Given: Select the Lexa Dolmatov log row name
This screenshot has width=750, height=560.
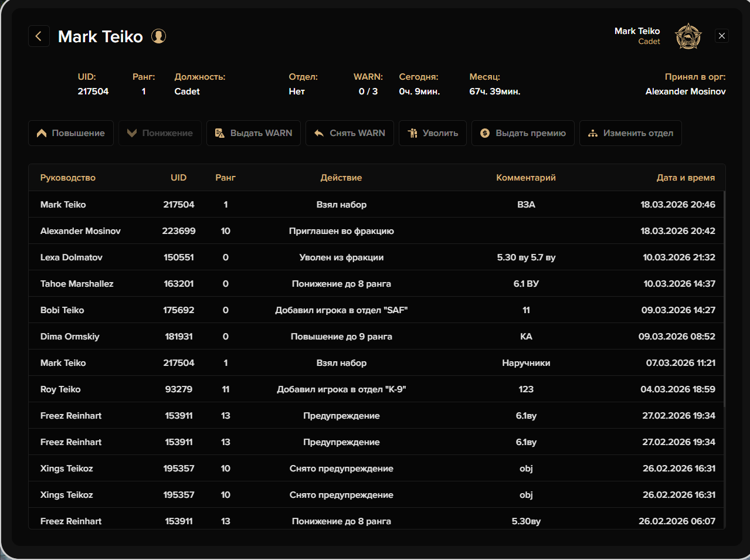Looking at the screenshot, I should pyautogui.click(x=71, y=257).
